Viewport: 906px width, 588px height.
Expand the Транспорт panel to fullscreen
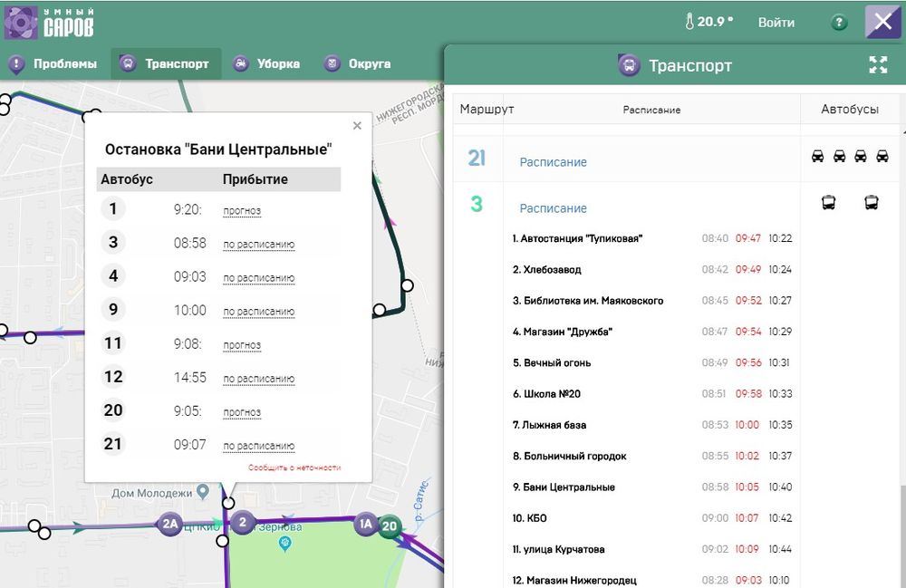click(877, 65)
